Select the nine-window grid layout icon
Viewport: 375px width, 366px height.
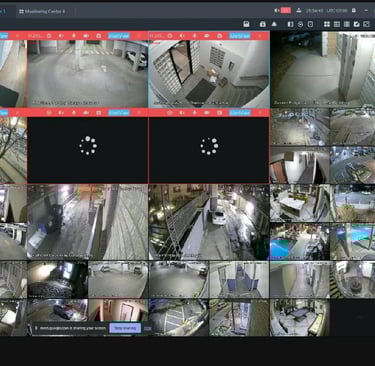[x=337, y=24]
